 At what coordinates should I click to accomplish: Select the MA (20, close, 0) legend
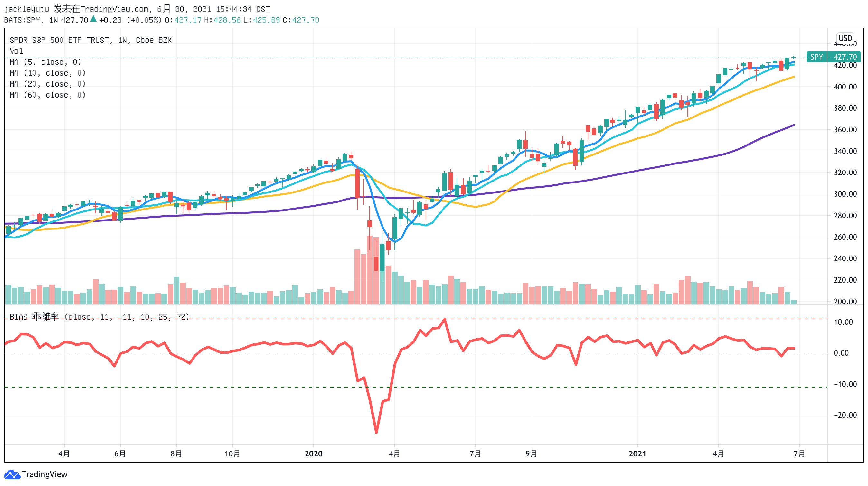pos(48,84)
